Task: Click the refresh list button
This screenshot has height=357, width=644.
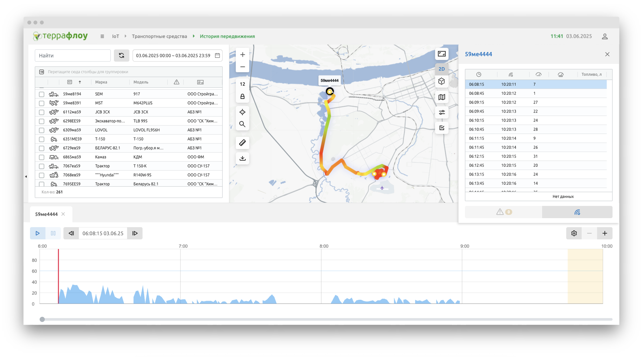Action: 122,56
